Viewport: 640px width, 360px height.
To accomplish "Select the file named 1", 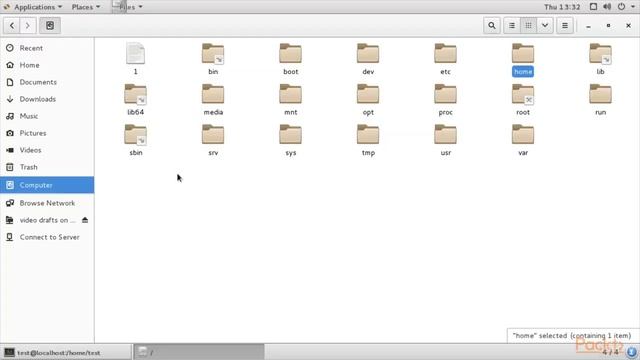I will [136, 58].
